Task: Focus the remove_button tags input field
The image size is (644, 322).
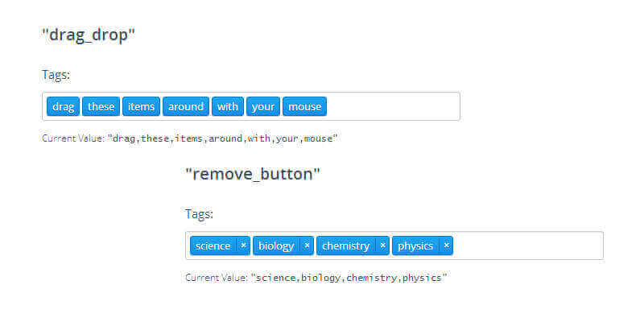Action: 527,246
